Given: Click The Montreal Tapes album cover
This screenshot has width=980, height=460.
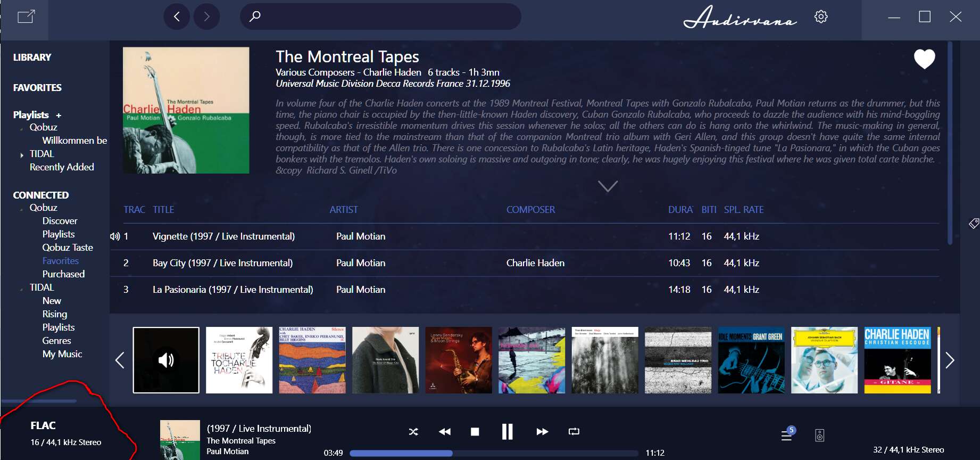Looking at the screenshot, I should pos(186,110).
